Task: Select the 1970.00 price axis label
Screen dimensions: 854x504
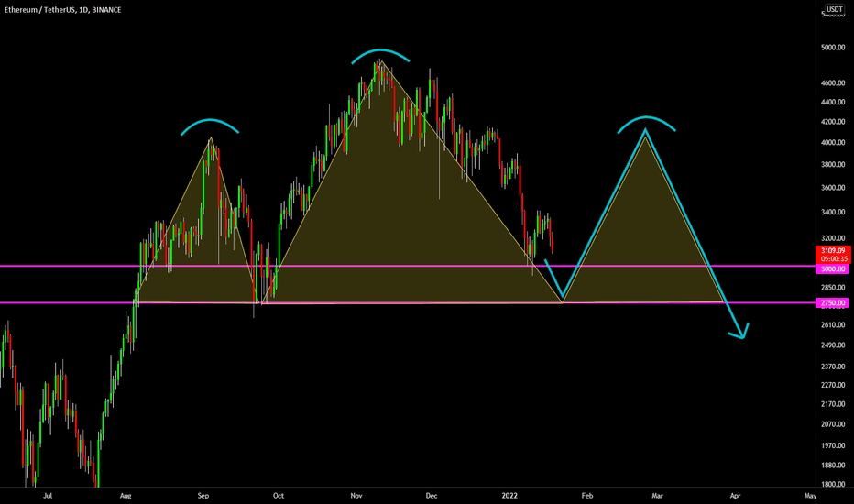Action: point(833,445)
